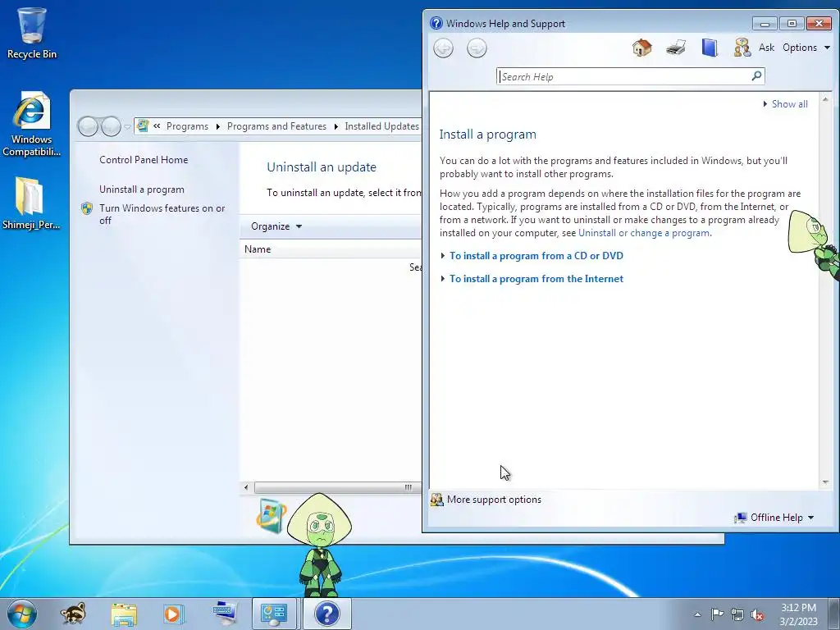Open Help and Support home page icon
This screenshot has height=630, width=840.
click(641, 48)
